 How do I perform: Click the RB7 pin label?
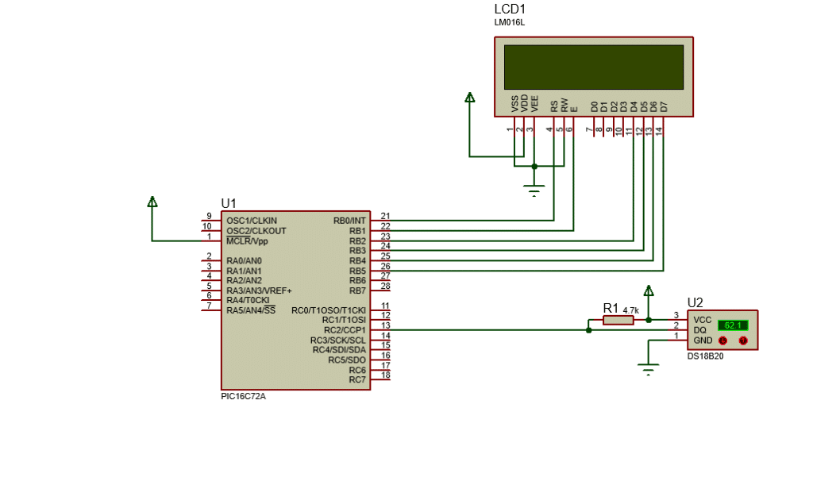[x=357, y=290]
